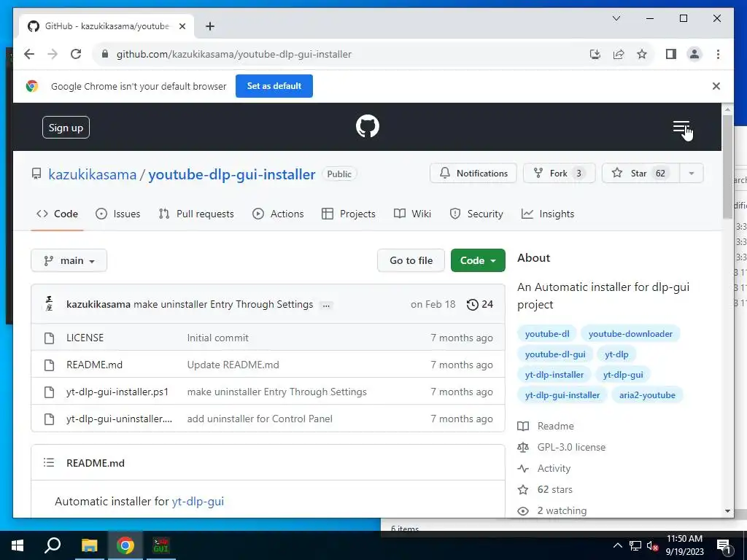This screenshot has width=747, height=560.
Task: Open yt-dlp-gui-uninstaller file
Action: [119, 419]
